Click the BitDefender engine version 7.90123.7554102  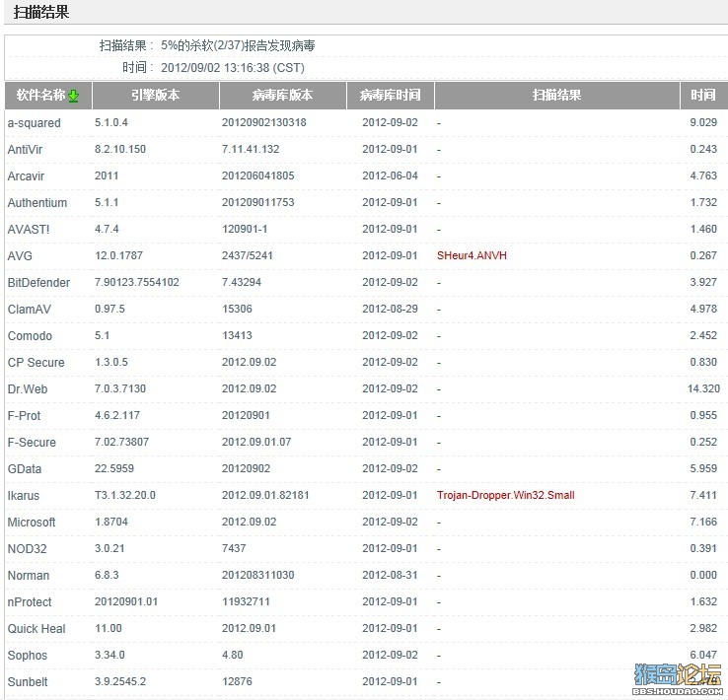(x=137, y=283)
